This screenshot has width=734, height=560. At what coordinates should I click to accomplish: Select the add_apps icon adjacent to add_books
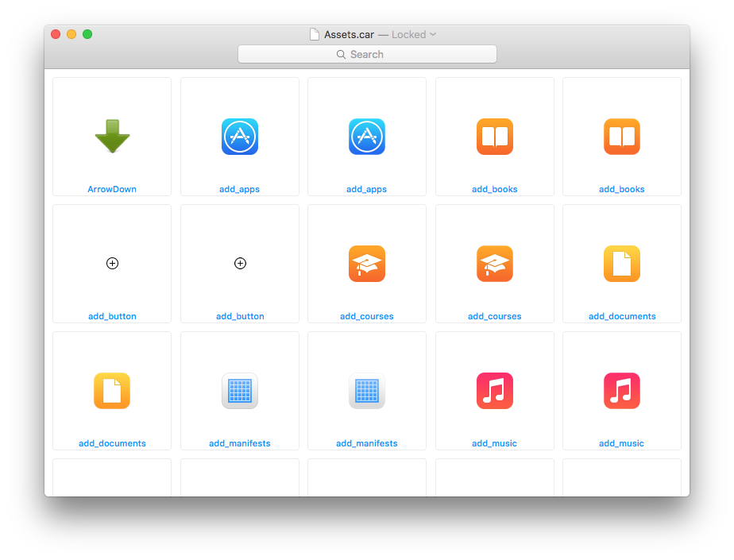(367, 137)
